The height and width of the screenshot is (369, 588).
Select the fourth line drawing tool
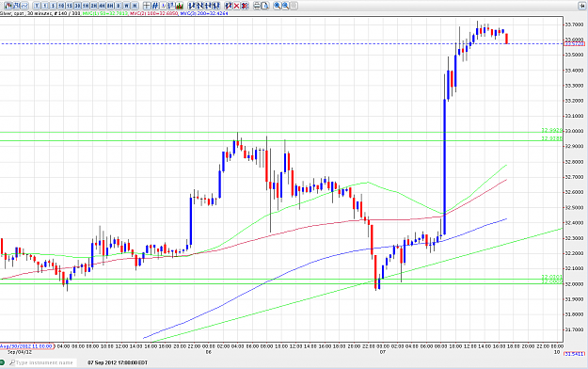coord(216,6)
